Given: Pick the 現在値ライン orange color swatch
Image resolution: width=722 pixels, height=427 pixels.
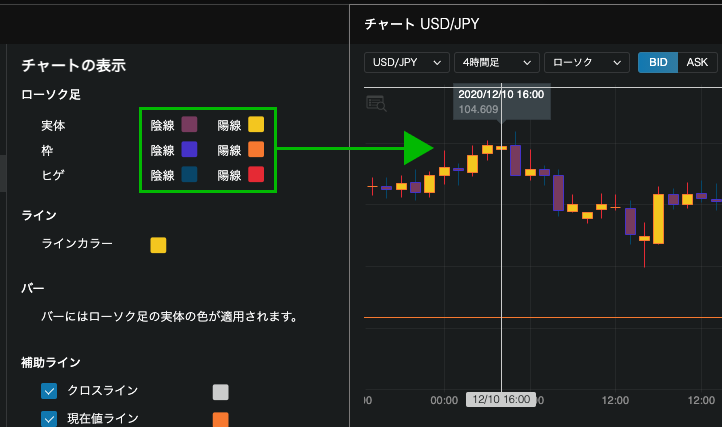Looking at the screenshot, I should [x=221, y=419].
